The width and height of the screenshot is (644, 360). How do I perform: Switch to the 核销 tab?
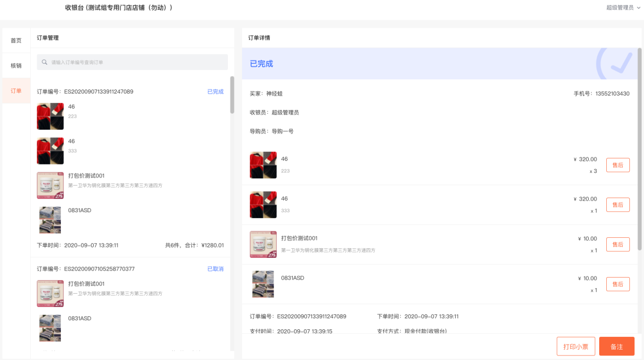pos(16,65)
